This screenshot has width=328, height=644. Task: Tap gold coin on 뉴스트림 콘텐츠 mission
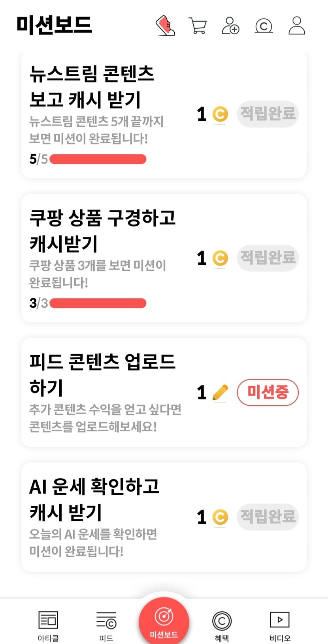[x=220, y=114]
